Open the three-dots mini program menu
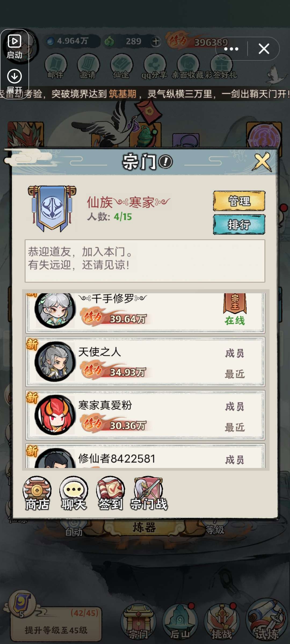 pos(231,49)
